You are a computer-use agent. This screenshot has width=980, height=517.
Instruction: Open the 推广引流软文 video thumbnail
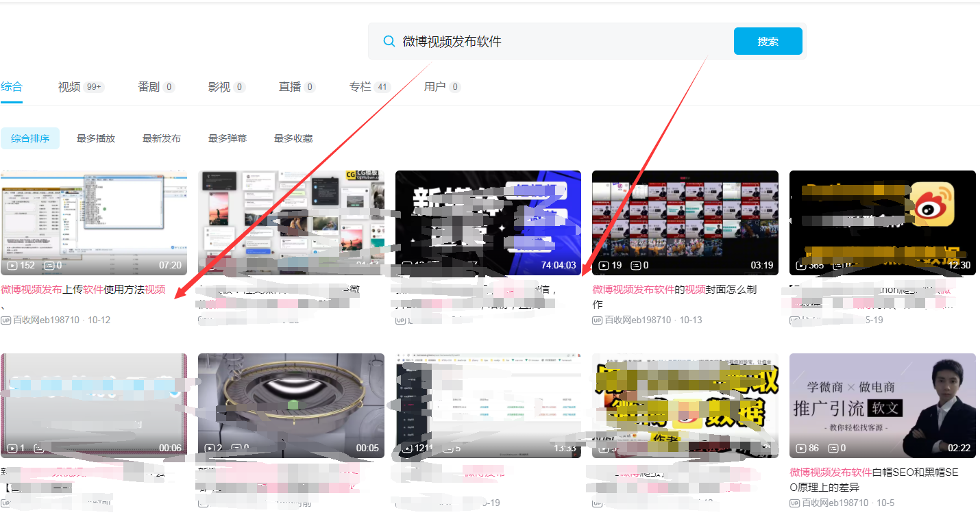click(x=883, y=405)
